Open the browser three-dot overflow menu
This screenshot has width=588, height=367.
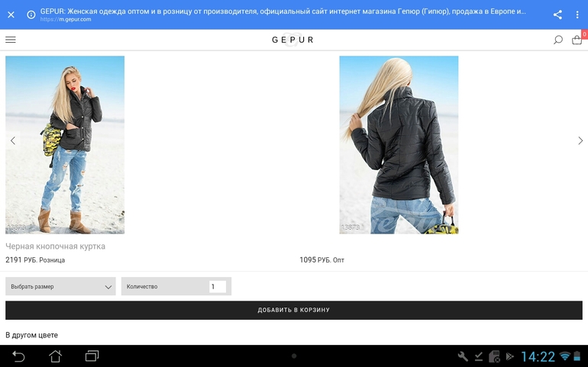577,14
